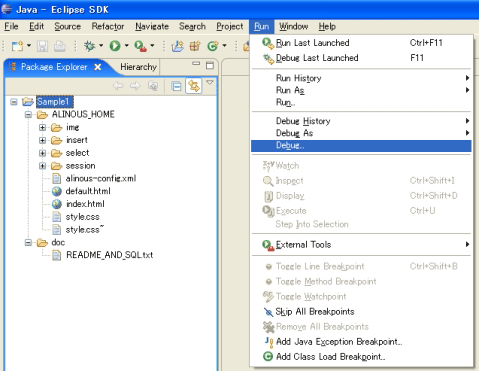Choose Add Java Exception Breakpoint...
The height and width of the screenshot is (371, 479).
click(361, 342)
